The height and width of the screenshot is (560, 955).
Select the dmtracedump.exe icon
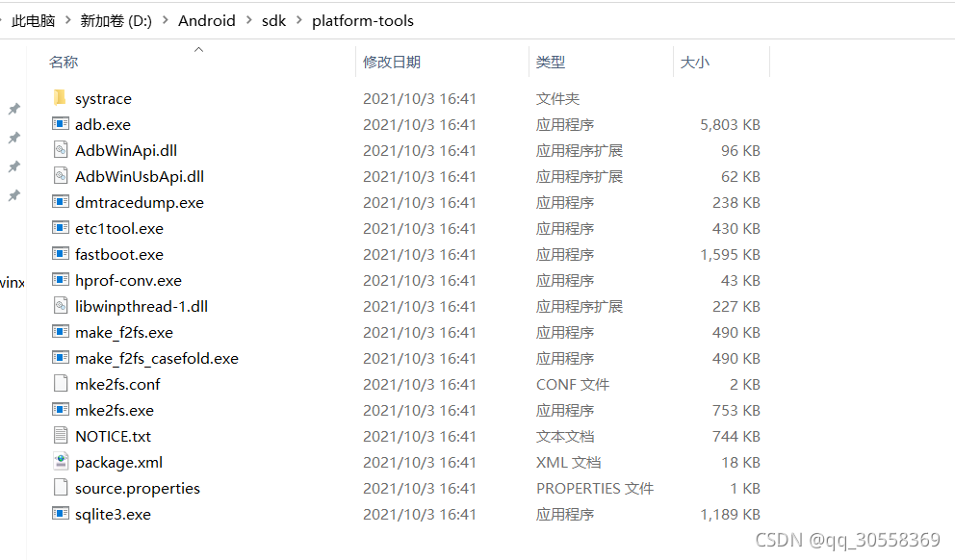(61, 201)
